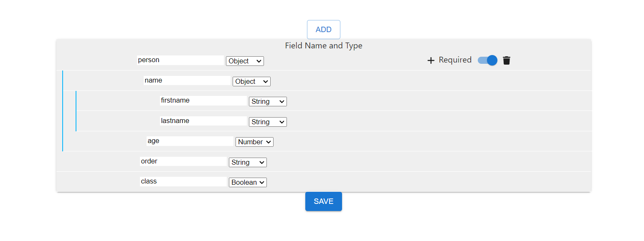Open the name field Object dropdown

pos(251,81)
